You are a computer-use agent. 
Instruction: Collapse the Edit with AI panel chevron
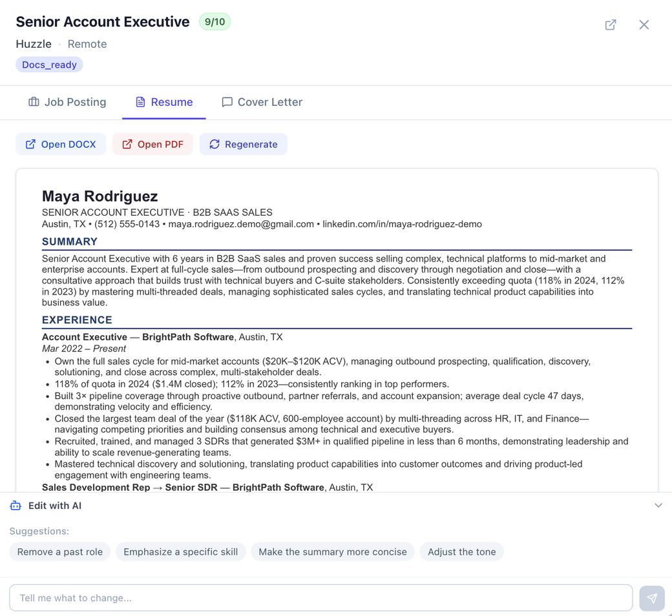coord(658,506)
